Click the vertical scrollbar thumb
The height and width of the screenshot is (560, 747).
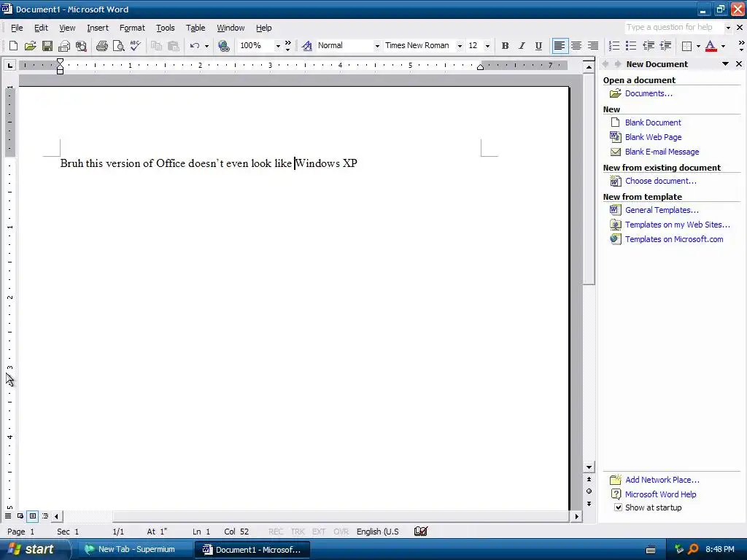click(589, 179)
